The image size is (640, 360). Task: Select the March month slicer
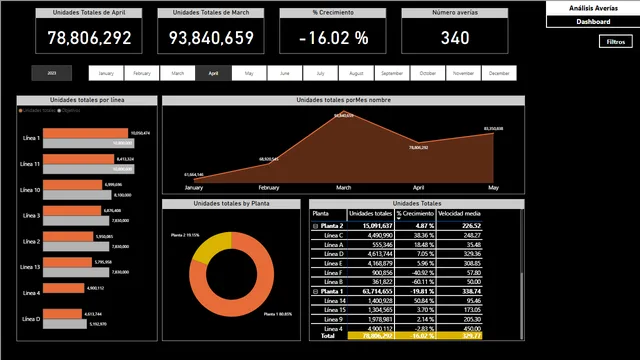(178, 73)
